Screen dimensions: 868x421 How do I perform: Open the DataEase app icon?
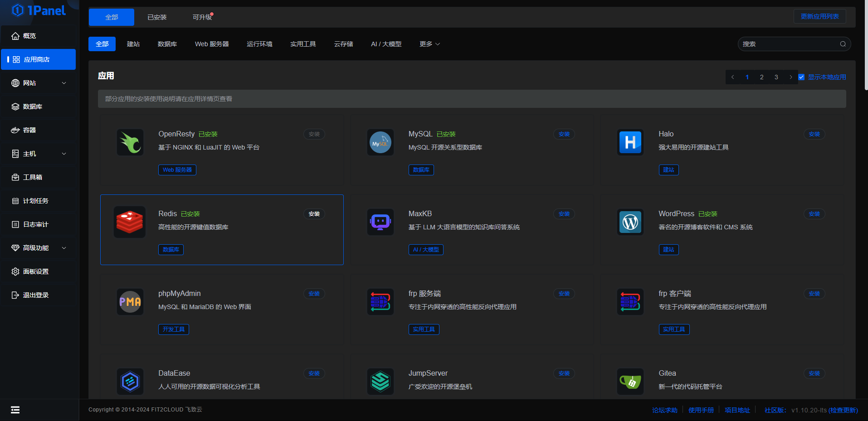tap(130, 382)
